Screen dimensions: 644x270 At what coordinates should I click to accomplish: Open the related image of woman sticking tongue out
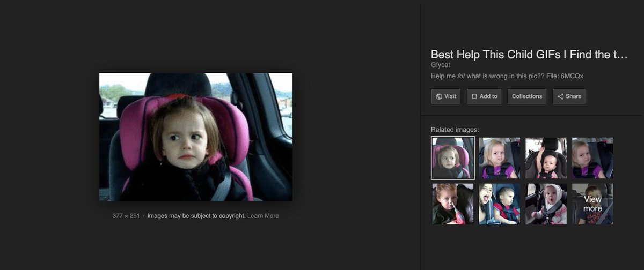point(500,204)
